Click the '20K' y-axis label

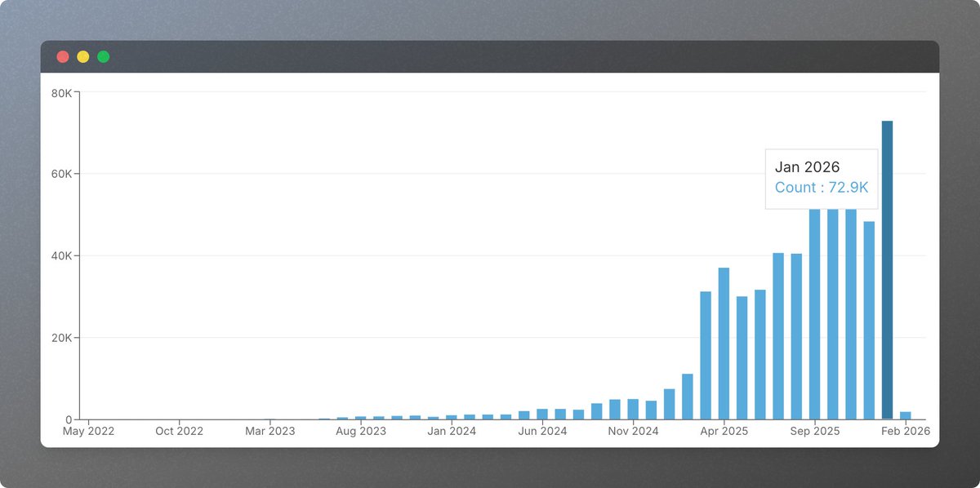pyautogui.click(x=62, y=338)
